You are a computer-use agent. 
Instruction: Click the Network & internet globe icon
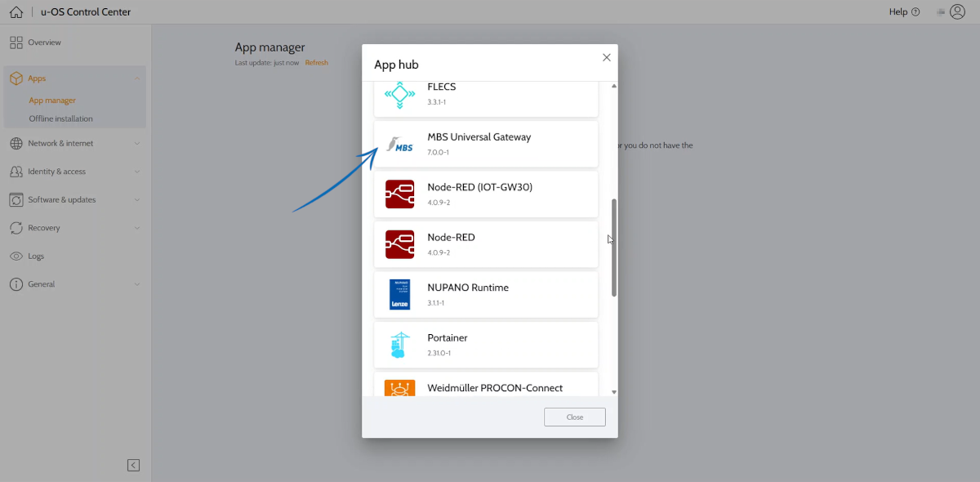click(16, 144)
